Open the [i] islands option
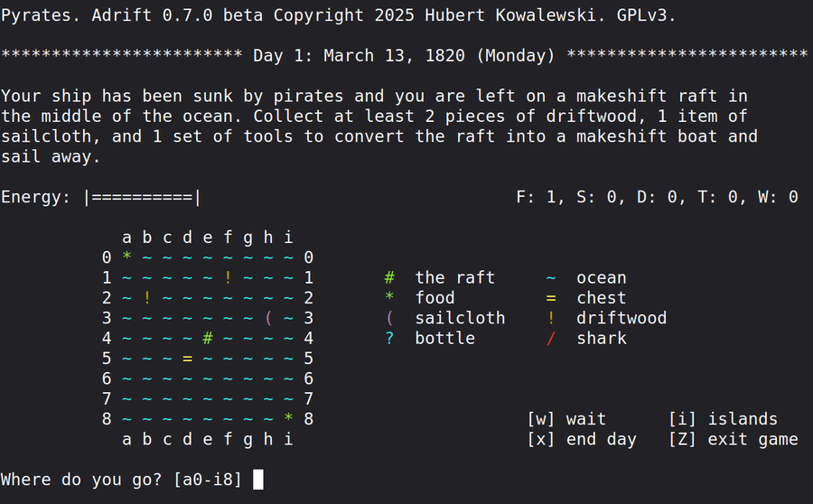 [723, 419]
